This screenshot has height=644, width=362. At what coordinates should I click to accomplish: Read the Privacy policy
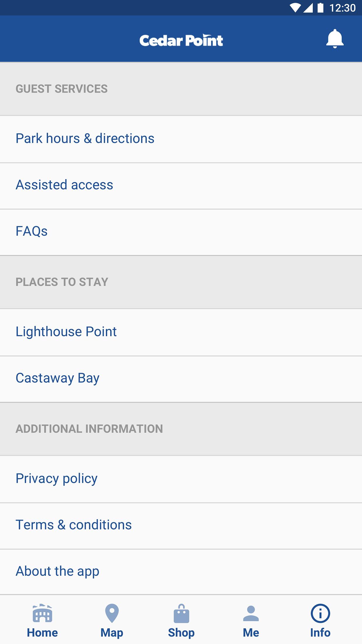181,479
